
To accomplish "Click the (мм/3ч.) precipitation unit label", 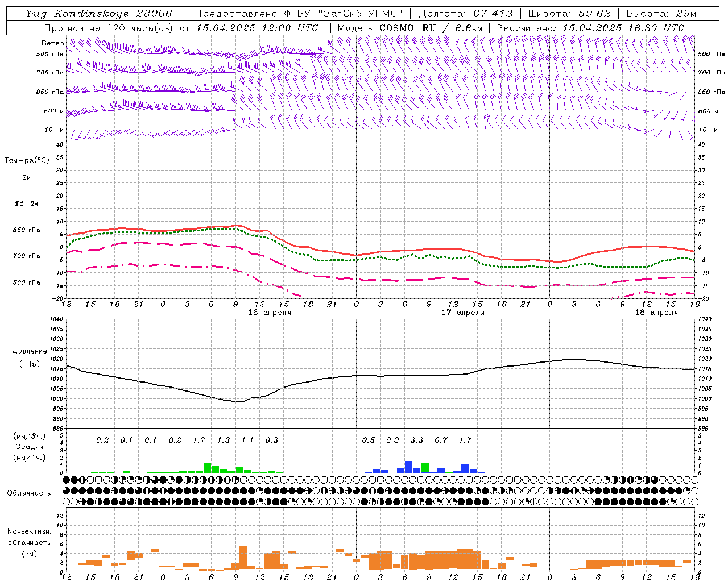I will [x=30, y=436].
